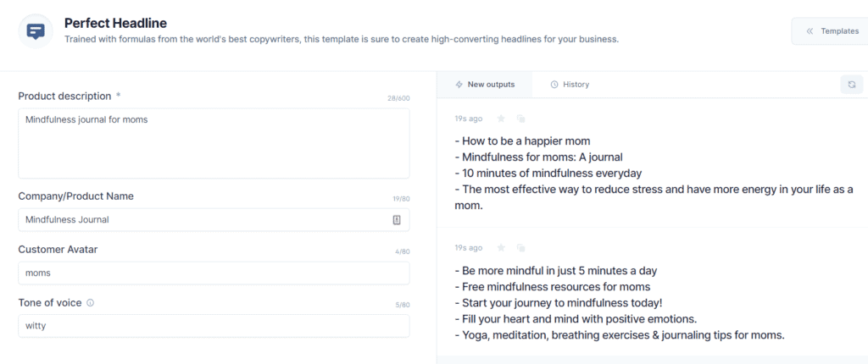
Task: Click headline 'Free mindfulness resources for moms'
Action: coord(556,287)
